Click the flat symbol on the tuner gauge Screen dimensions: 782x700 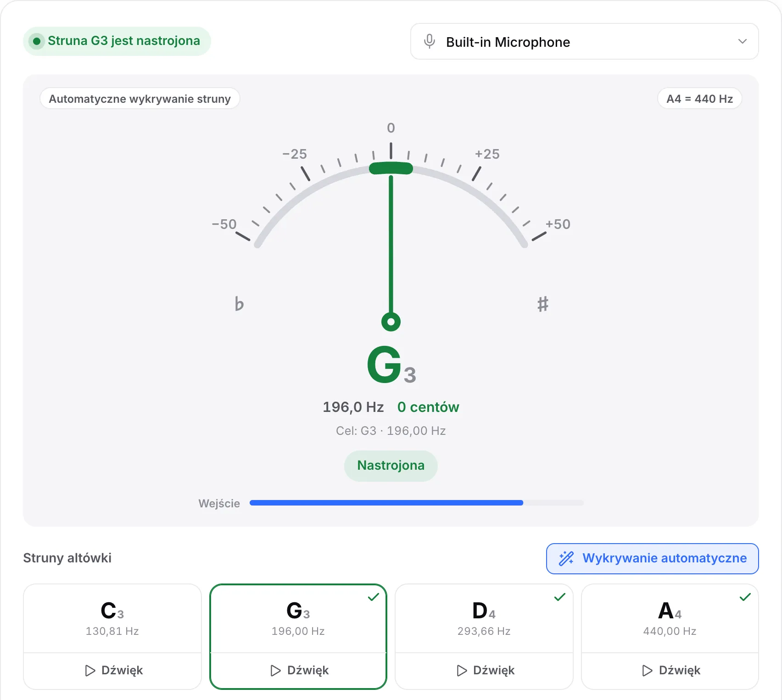(239, 304)
